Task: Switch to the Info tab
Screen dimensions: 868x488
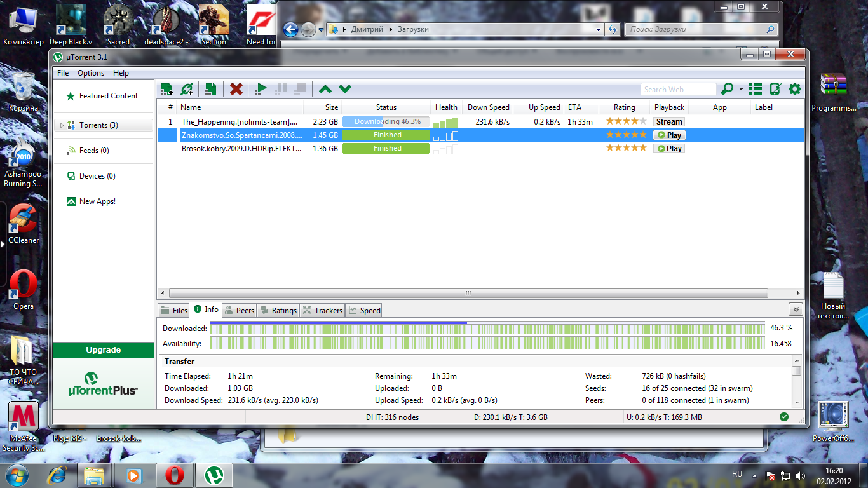Action: tap(207, 309)
